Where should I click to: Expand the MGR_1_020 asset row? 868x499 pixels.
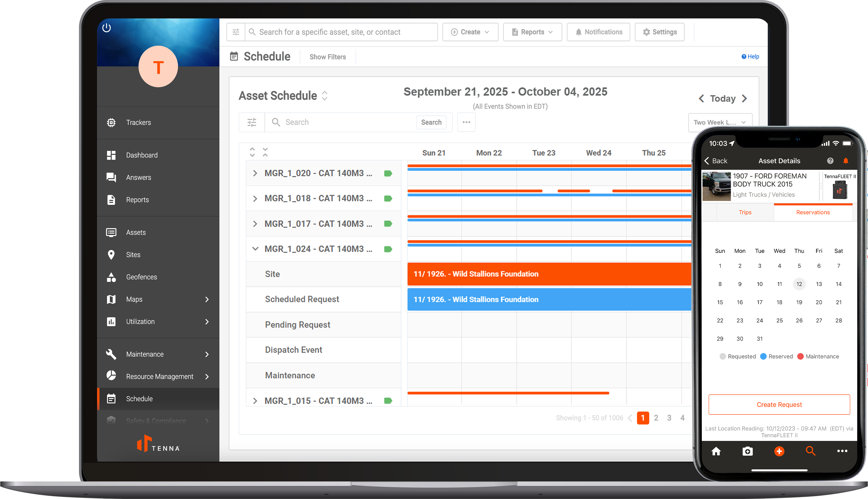coord(255,173)
